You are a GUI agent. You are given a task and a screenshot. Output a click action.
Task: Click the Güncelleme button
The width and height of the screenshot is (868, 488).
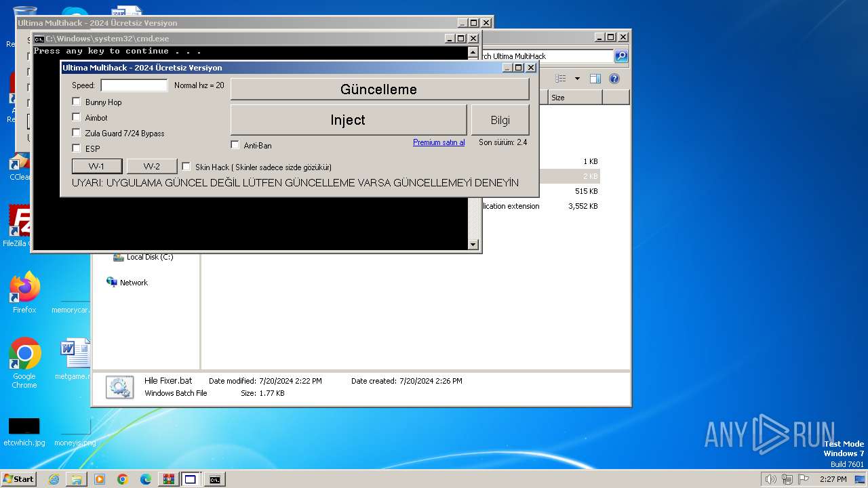click(x=380, y=89)
